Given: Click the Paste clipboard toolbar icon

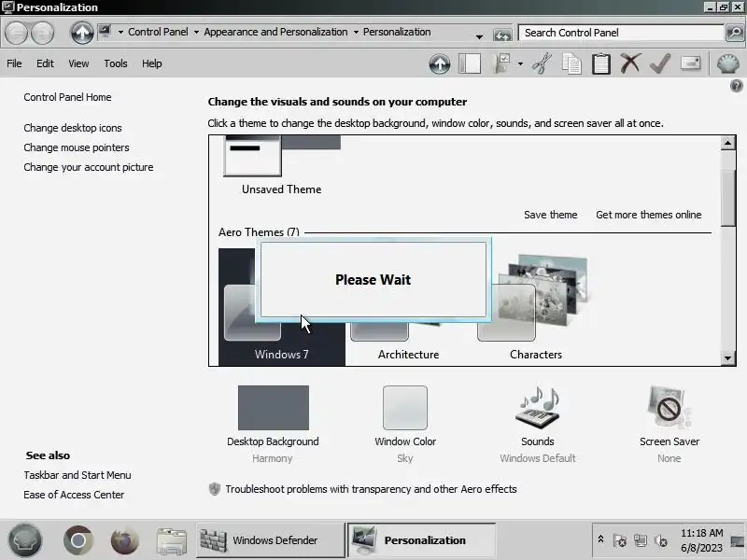Looking at the screenshot, I should click(601, 63).
